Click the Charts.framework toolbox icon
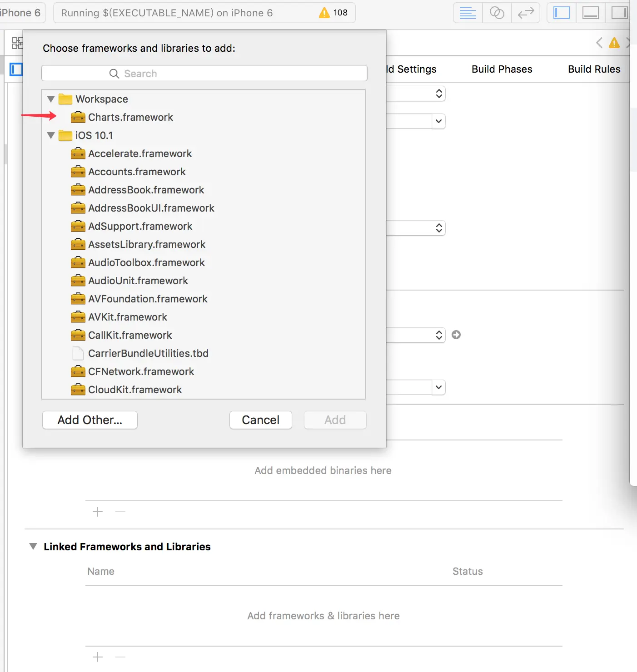 point(78,117)
